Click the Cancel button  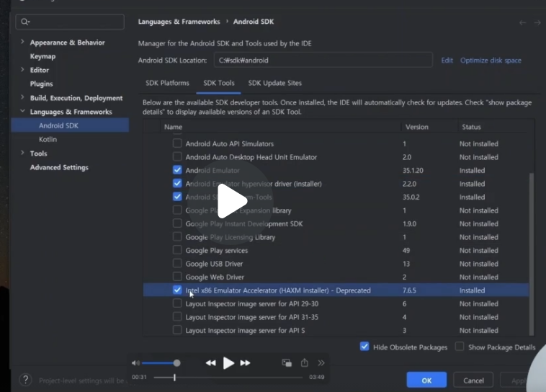(473, 380)
